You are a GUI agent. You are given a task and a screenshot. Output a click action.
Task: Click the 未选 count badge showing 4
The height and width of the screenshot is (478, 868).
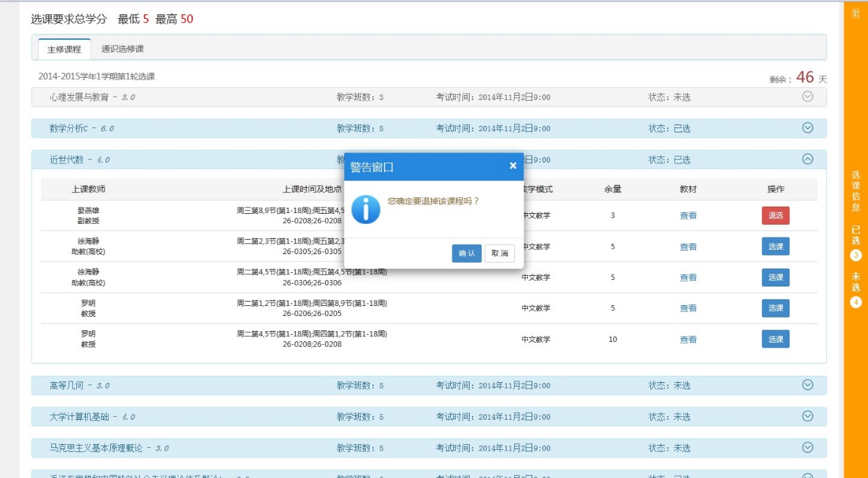[x=856, y=302]
